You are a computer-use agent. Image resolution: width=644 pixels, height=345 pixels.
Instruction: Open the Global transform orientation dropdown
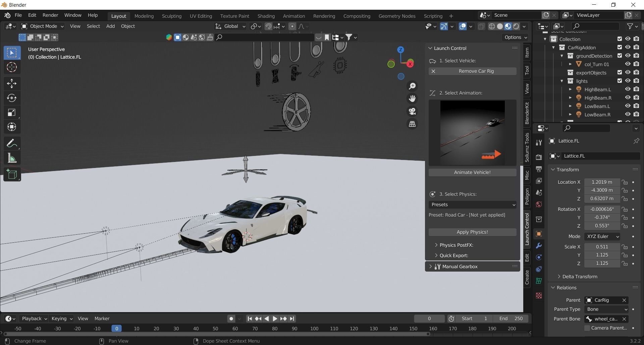tap(230, 26)
